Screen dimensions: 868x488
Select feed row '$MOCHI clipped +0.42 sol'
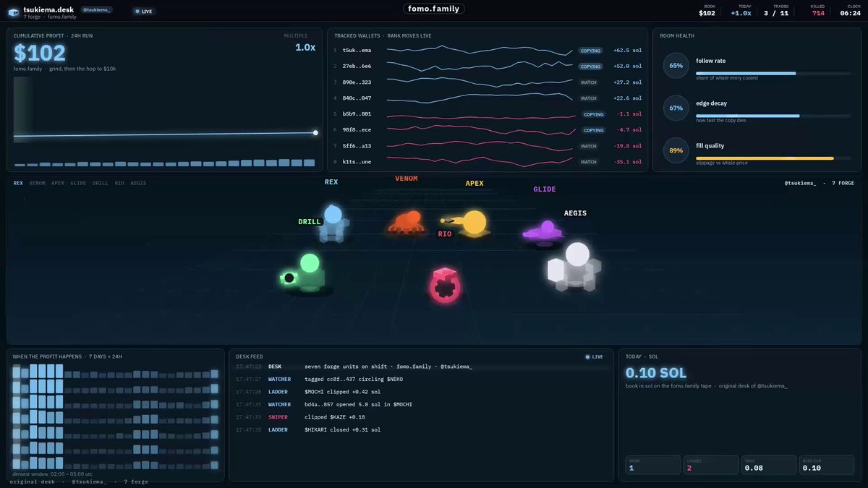pyautogui.click(x=421, y=392)
